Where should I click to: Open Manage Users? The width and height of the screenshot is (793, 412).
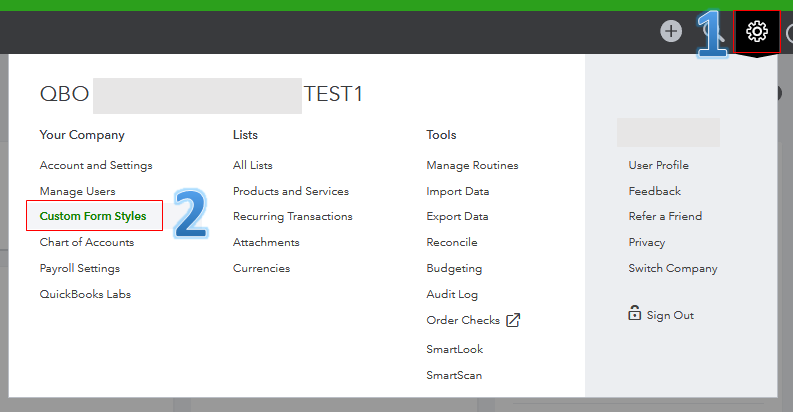click(x=77, y=191)
